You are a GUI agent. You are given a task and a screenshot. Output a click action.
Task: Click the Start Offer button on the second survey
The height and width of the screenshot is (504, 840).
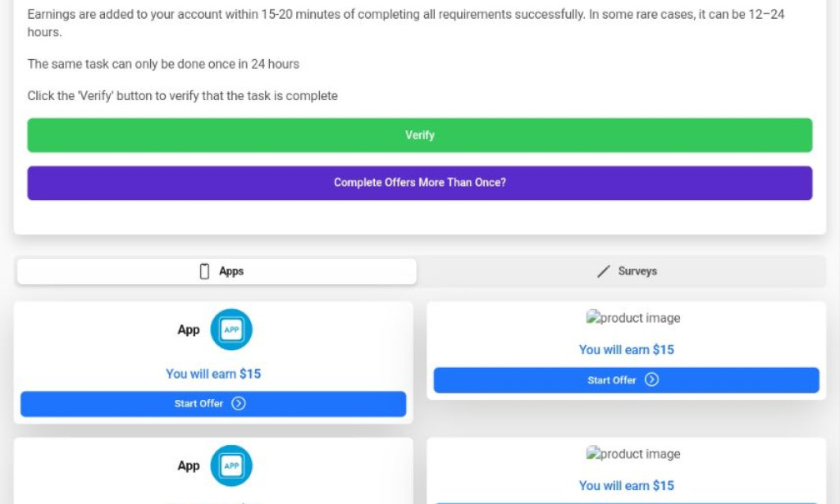point(626,502)
